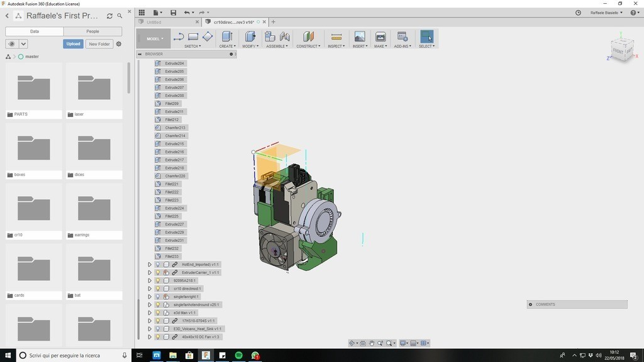
Task: Toggle visibility bulb of 40x40x10 DC Fan
Action: tap(158, 337)
